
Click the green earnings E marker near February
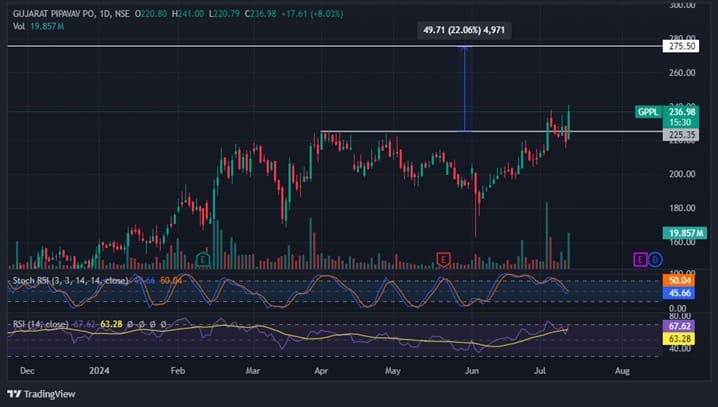point(203,260)
